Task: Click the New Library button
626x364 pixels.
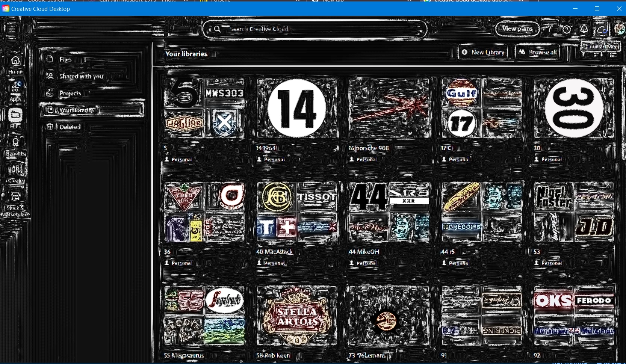Action: pyautogui.click(x=483, y=52)
